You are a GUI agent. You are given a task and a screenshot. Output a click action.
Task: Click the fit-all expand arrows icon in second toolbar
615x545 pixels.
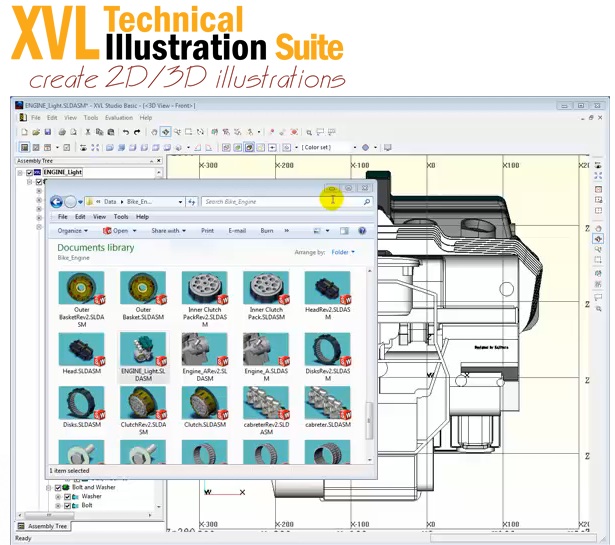(x=95, y=148)
